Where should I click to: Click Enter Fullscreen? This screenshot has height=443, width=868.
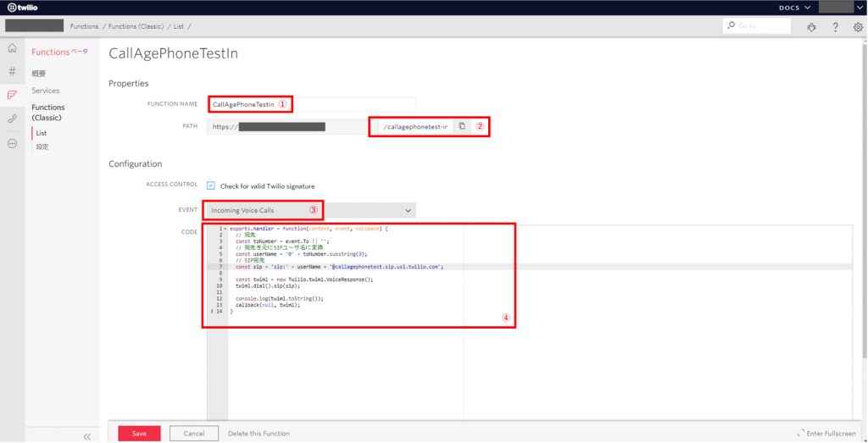tap(826, 434)
